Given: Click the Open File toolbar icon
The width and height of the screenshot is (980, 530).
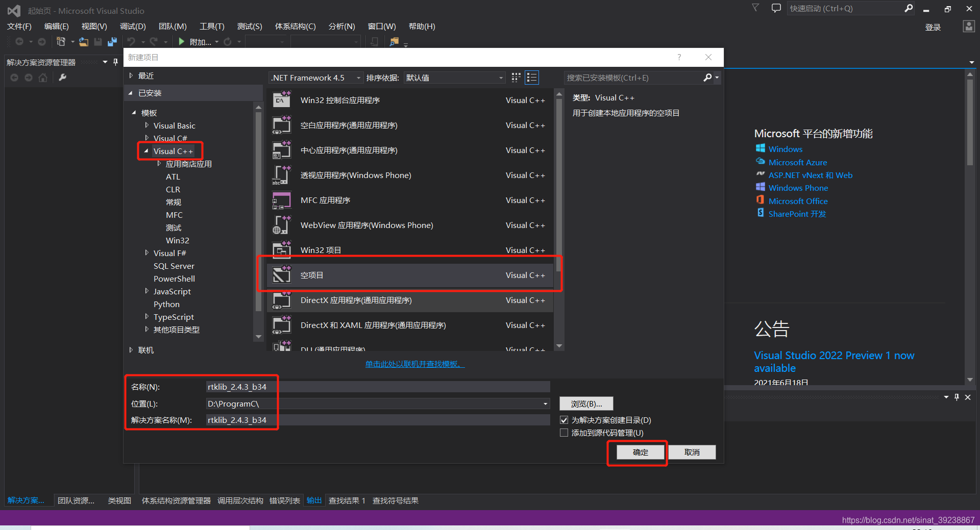Looking at the screenshot, I should point(84,42).
